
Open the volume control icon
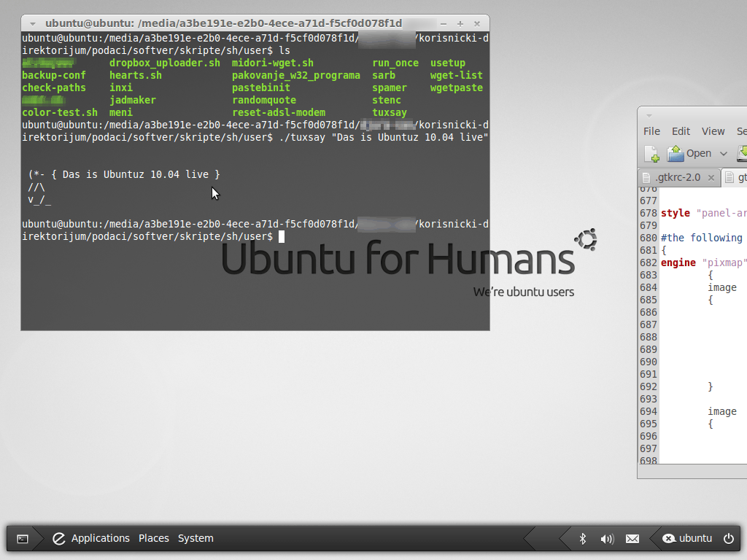click(x=607, y=538)
